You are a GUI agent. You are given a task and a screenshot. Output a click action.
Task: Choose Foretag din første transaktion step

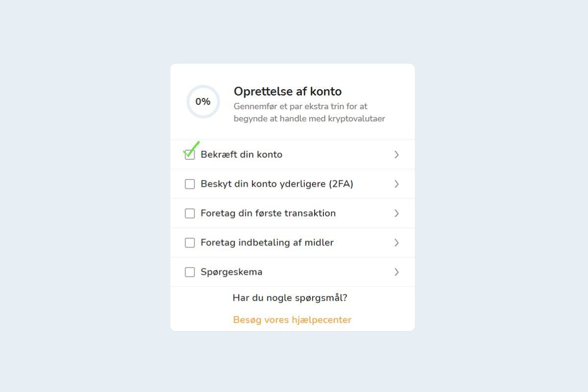(x=268, y=214)
